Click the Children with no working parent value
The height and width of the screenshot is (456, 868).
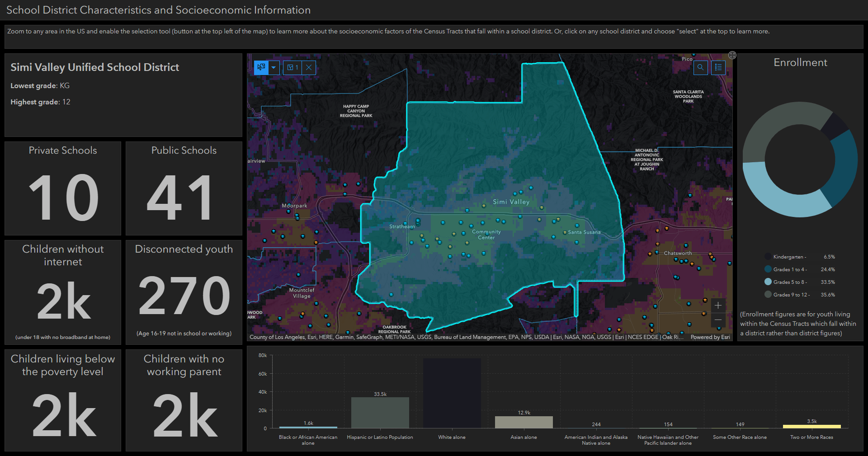click(185, 415)
